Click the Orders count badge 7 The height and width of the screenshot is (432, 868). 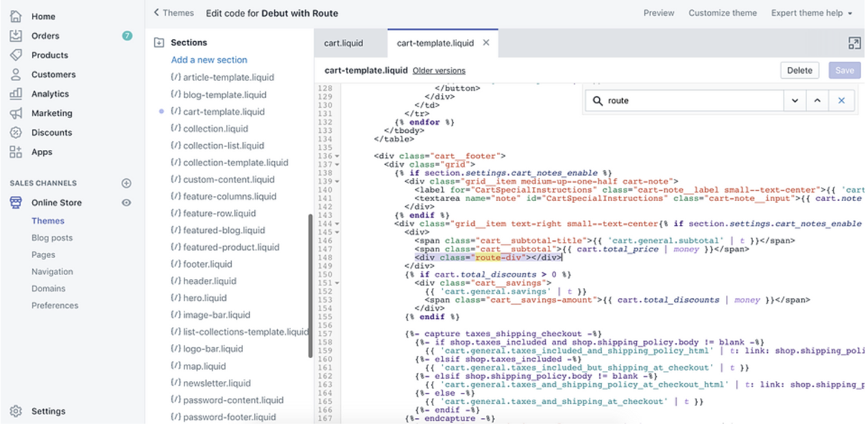click(127, 36)
